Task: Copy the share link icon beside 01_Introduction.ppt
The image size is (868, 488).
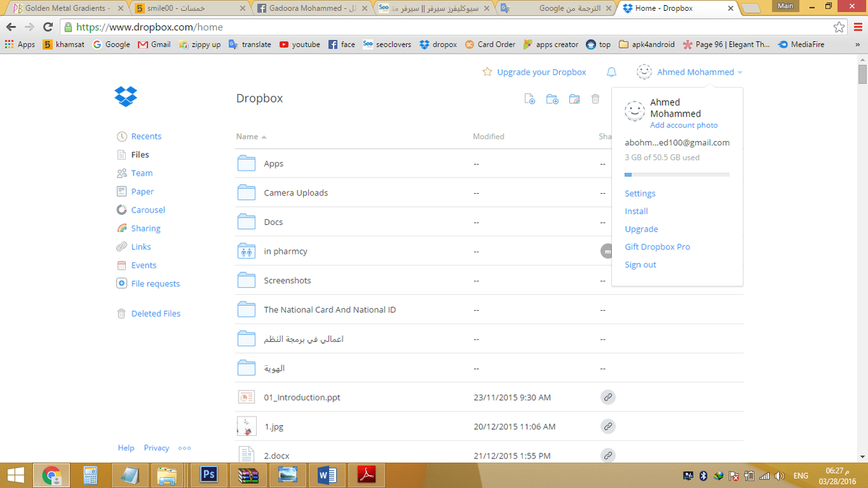Action: [x=608, y=397]
